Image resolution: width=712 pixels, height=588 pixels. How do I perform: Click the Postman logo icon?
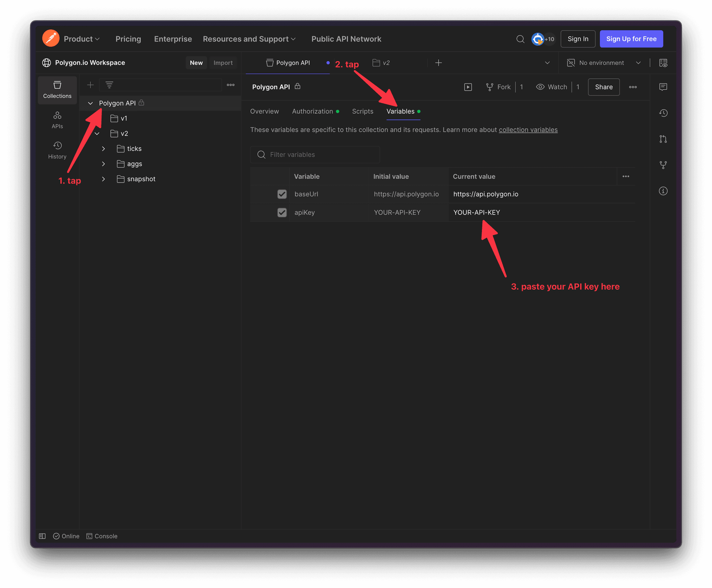click(51, 38)
